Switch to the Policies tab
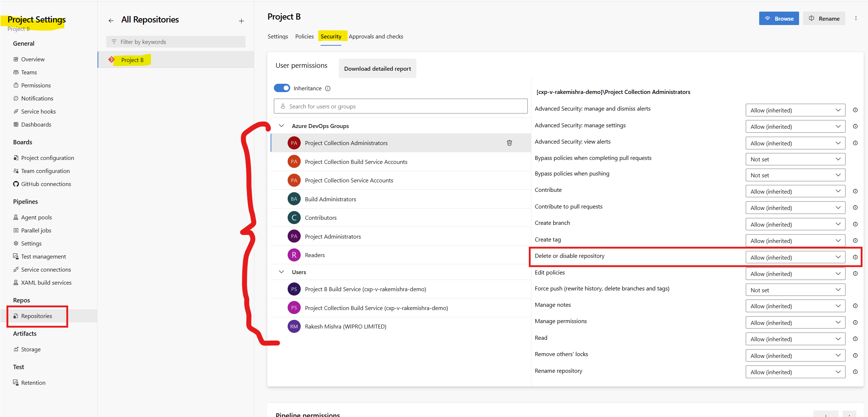This screenshot has height=417, width=868. 304,37
